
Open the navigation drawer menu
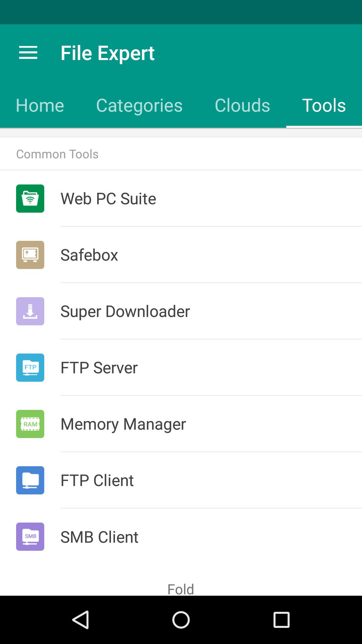(28, 53)
